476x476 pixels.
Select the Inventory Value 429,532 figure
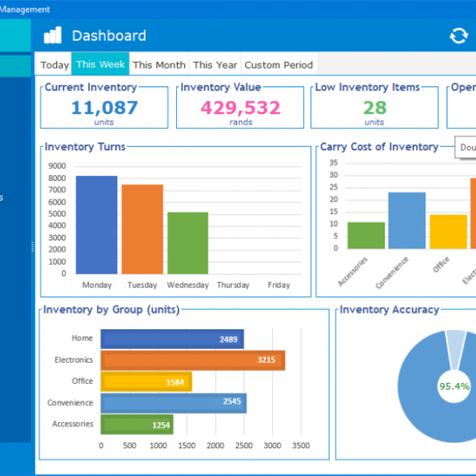point(240,108)
